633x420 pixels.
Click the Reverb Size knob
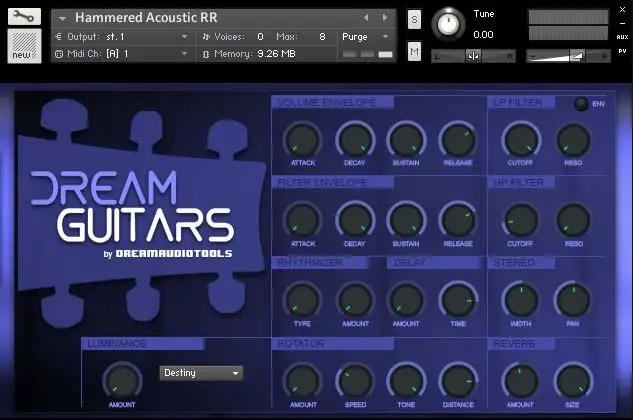[x=573, y=381]
